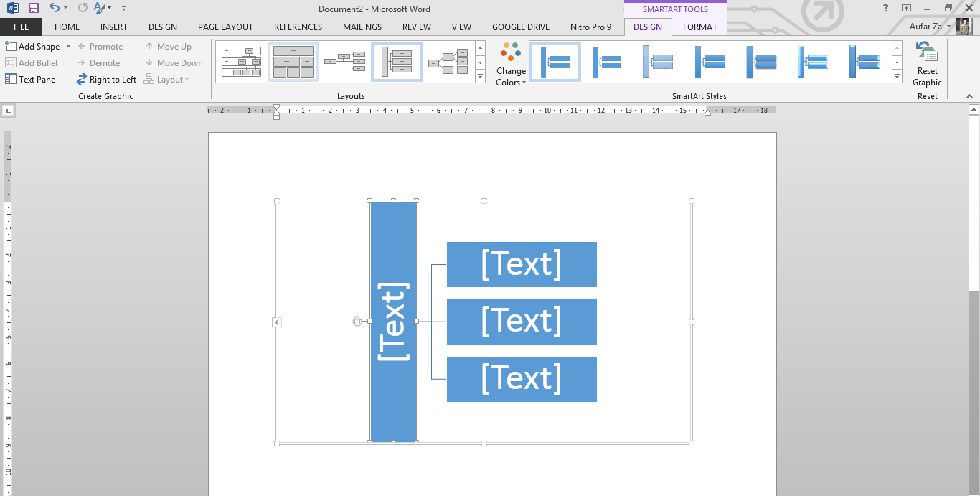Open the Aufar Za account dropdown
980x496 pixels.
click(x=930, y=27)
